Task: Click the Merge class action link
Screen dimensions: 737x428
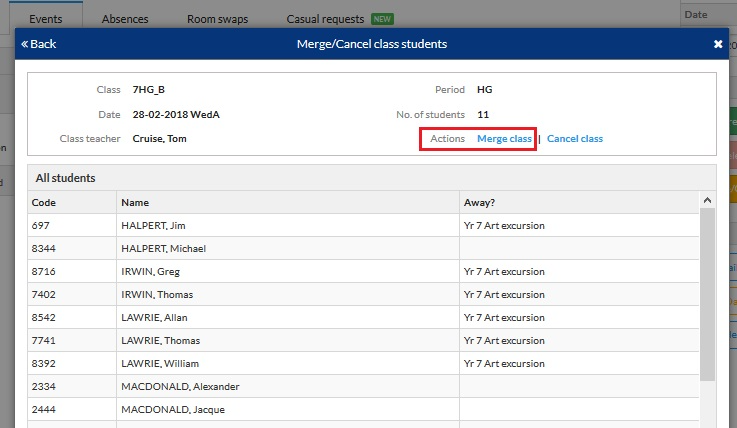Action: pos(504,139)
